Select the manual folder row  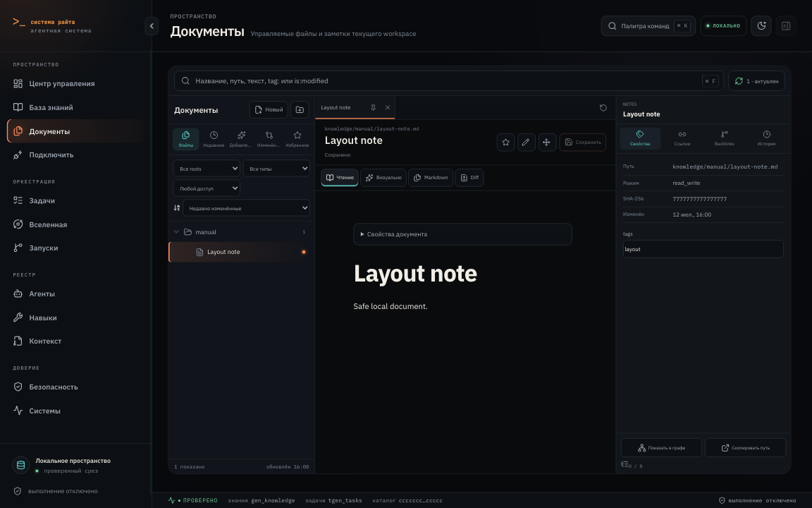pyautogui.click(x=241, y=231)
